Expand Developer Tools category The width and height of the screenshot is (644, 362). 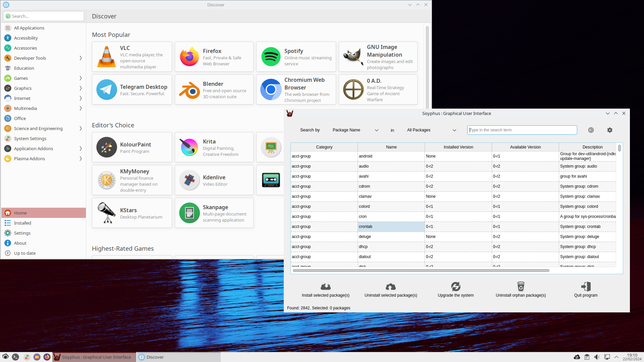(x=80, y=58)
